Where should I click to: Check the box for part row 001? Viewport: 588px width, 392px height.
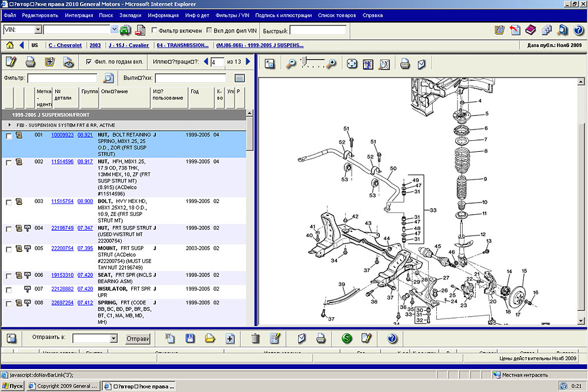pos(9,136)
